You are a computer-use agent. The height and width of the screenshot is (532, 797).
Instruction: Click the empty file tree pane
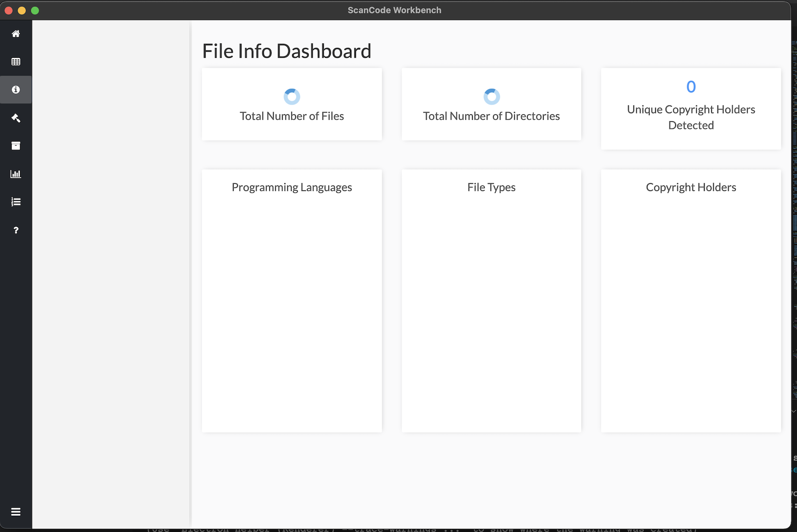pyautogui.click(x=111, y=275)
